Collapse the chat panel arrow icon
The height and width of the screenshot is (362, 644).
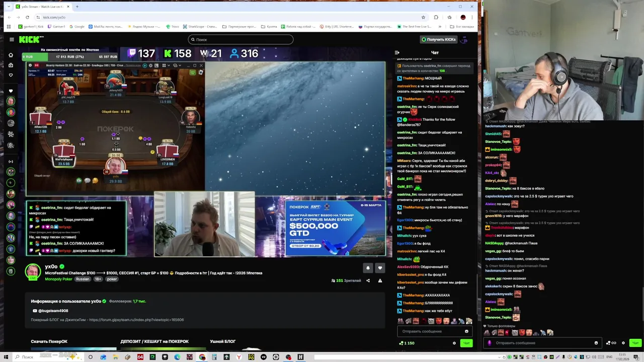tap(397, 52)
